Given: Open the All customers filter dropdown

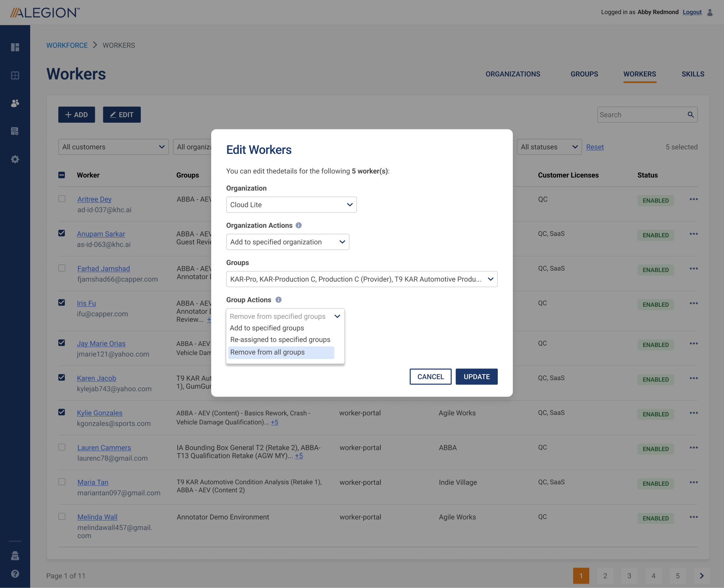Looking at the screenshot, I should 113,147.
